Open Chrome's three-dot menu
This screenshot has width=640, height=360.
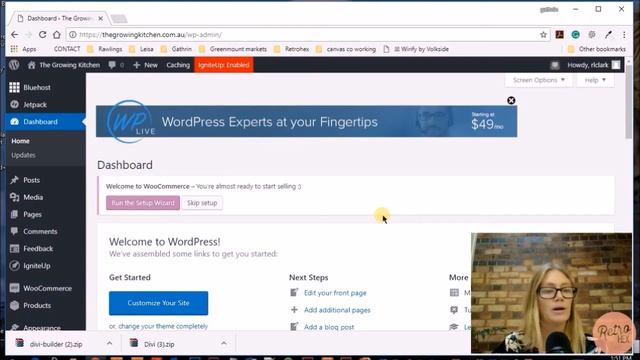coord(624,35)
